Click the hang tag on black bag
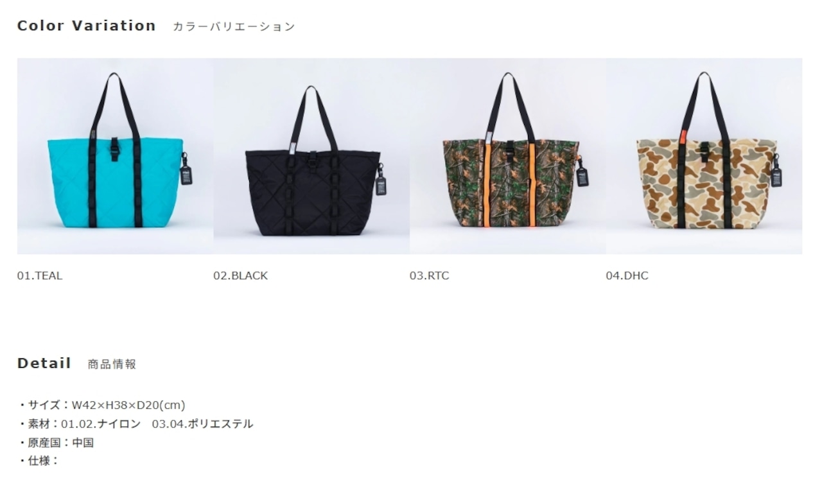The height and width of the screenshot is (504, 822). [381, 180]
